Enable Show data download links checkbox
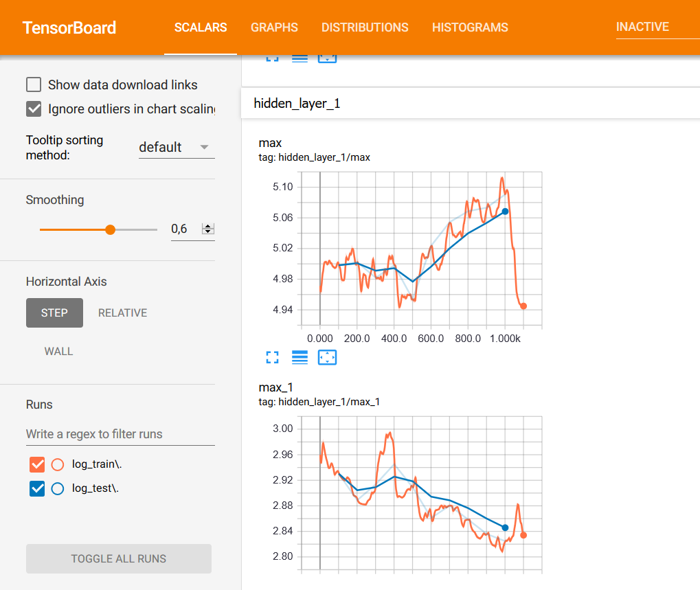This screenshot has height=590, width=700. 34,85
